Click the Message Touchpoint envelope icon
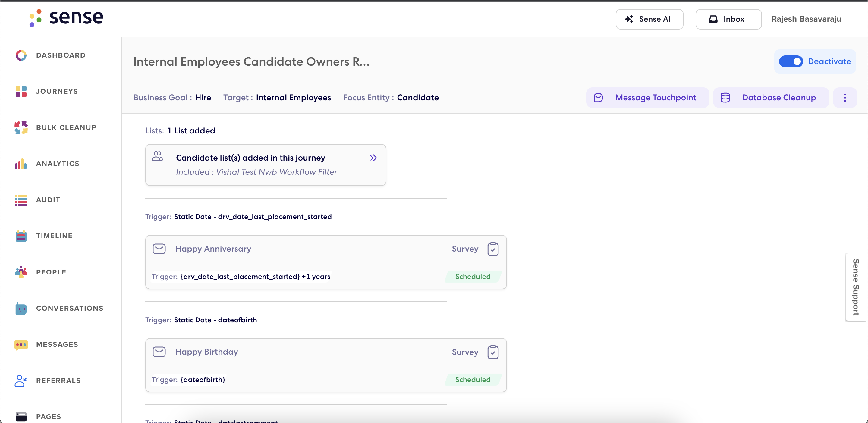This screenshot has width=868, height=423. [x=598, y=98]
